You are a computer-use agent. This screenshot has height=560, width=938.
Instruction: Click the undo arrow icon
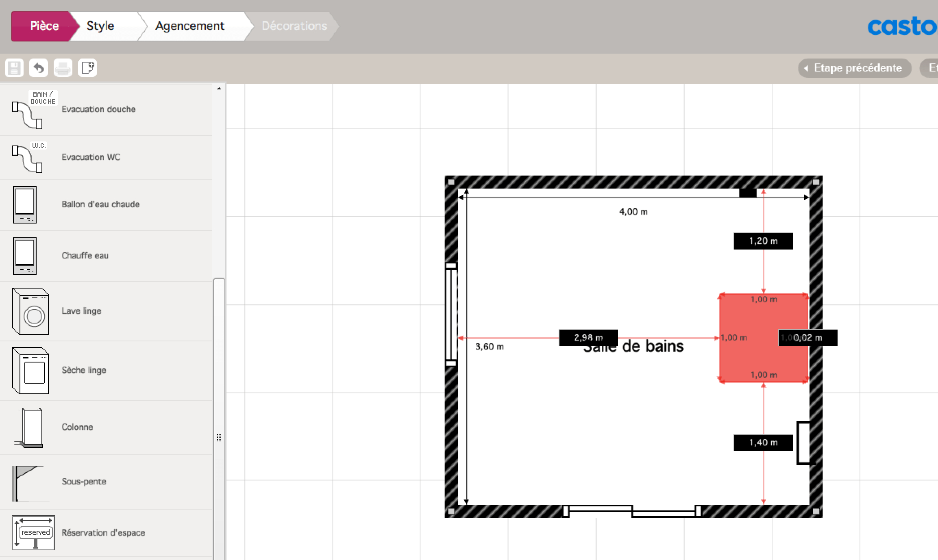(39, 68)
